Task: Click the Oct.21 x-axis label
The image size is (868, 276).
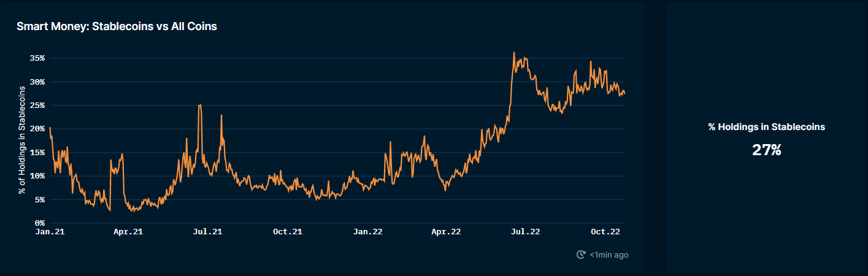Action: 287,232
